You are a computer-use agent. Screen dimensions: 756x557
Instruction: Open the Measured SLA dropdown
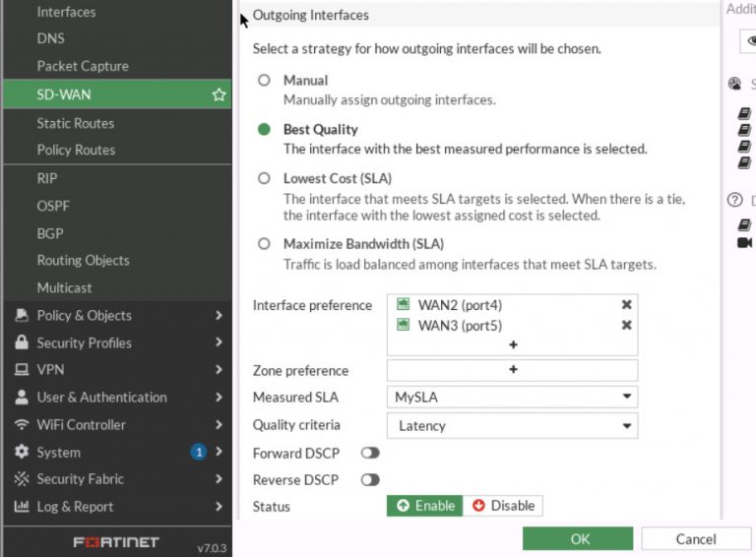coord(512,398)
